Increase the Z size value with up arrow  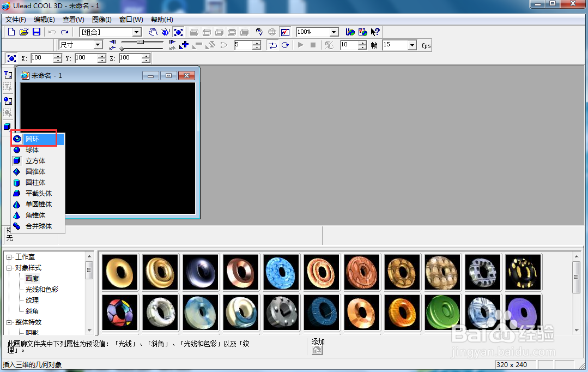[x=146, y=56]
